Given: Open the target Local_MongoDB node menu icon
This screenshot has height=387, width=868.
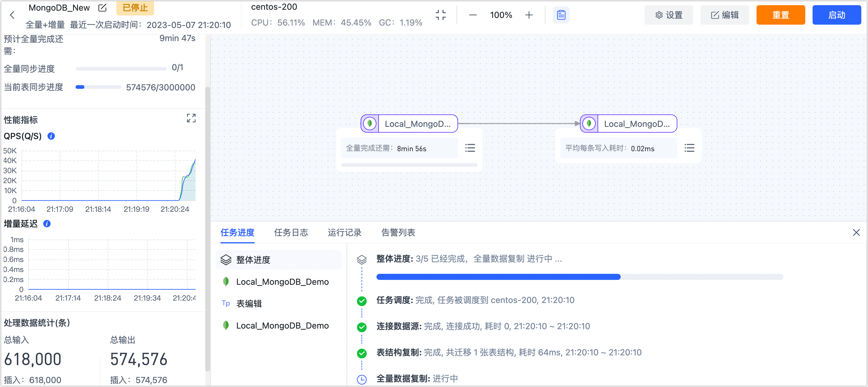Looking at the screenshot, I should pyautogui.click(x=690, y=148).
